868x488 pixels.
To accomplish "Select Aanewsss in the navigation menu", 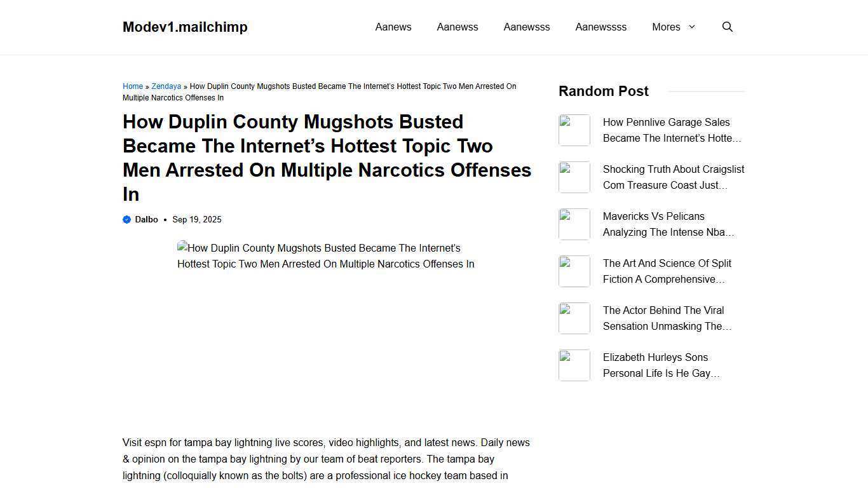I will tap(526, 27).
